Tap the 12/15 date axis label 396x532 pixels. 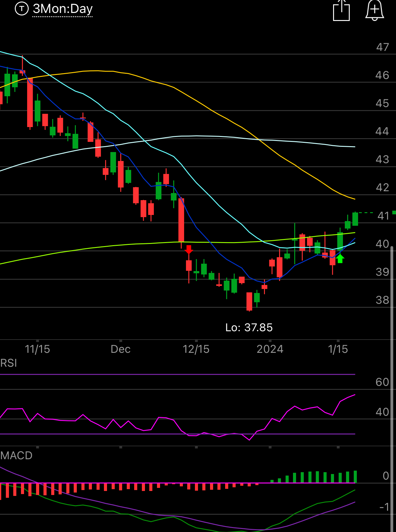coord(196,349)
